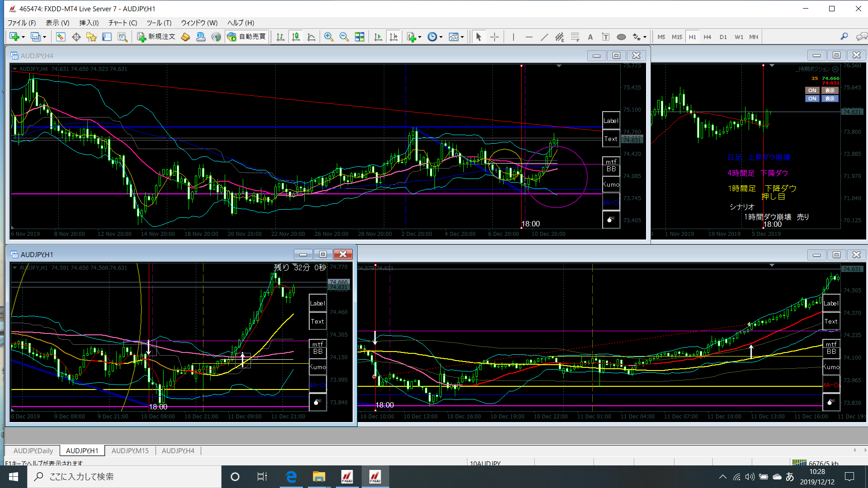Switch to W1 timeframe

coord(739,37)
